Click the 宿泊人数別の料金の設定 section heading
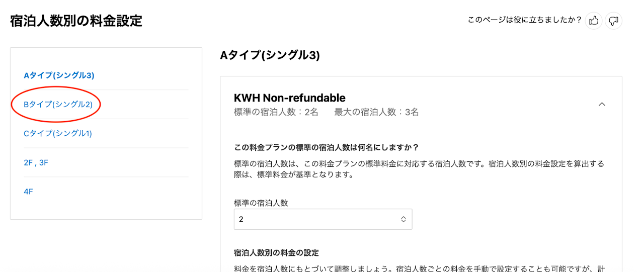The width and height of the screenshot is (644, 272). 276,252
